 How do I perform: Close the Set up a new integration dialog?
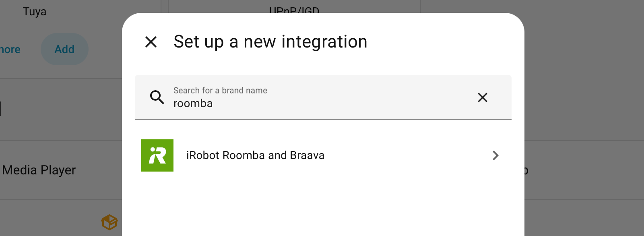[151, 41]
